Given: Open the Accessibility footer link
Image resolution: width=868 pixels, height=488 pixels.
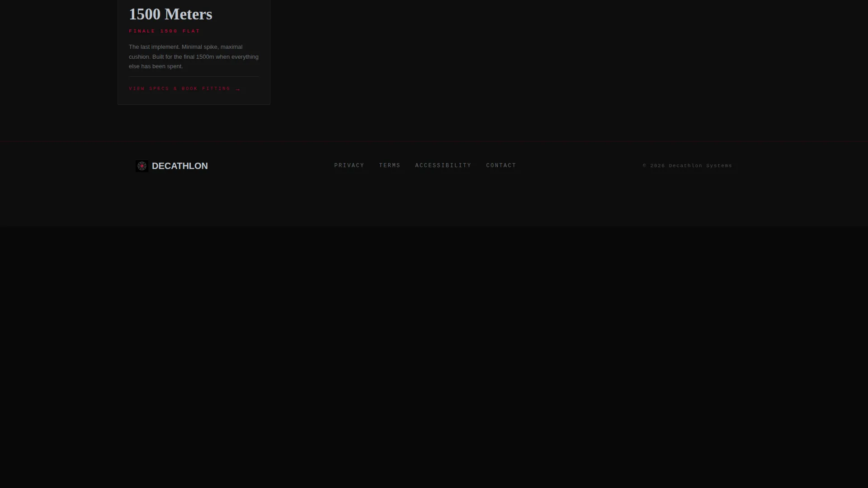Looking at the screenshot, I should point(443,165).
